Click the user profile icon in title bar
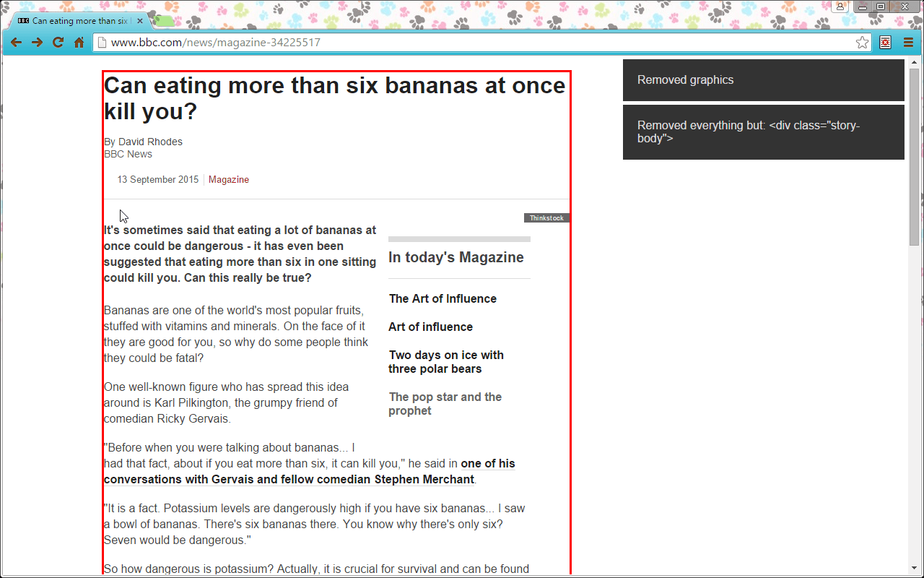The height and width of the screenshot is (578, 924). [840, 7]
